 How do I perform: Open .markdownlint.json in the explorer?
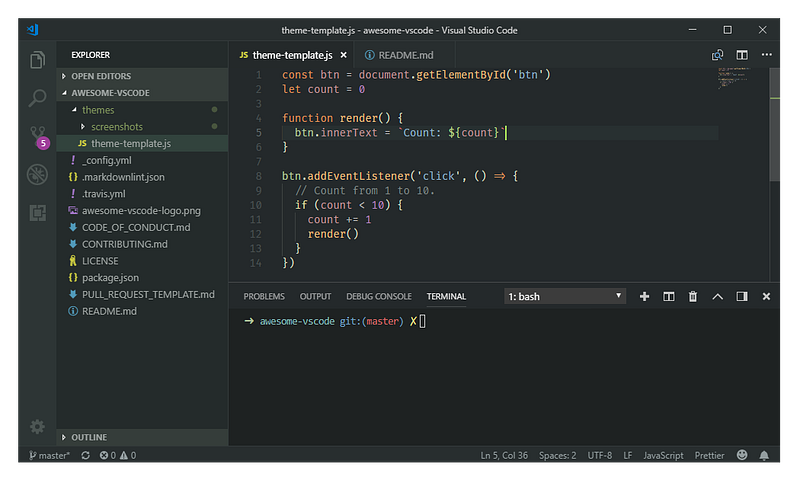(142, 177)
